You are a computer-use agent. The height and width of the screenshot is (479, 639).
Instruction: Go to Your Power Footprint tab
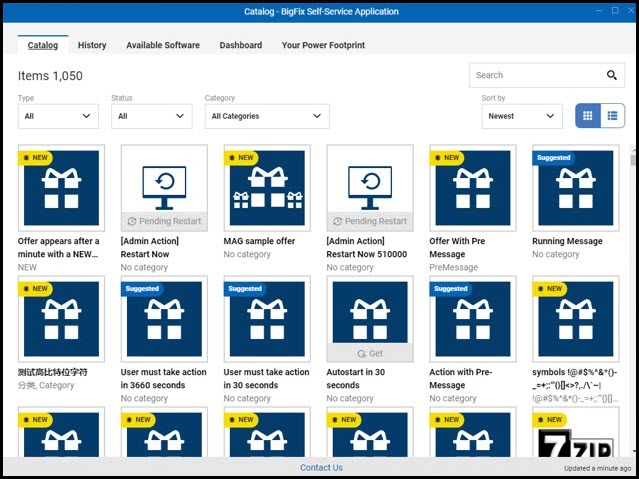tap(323, 45)
